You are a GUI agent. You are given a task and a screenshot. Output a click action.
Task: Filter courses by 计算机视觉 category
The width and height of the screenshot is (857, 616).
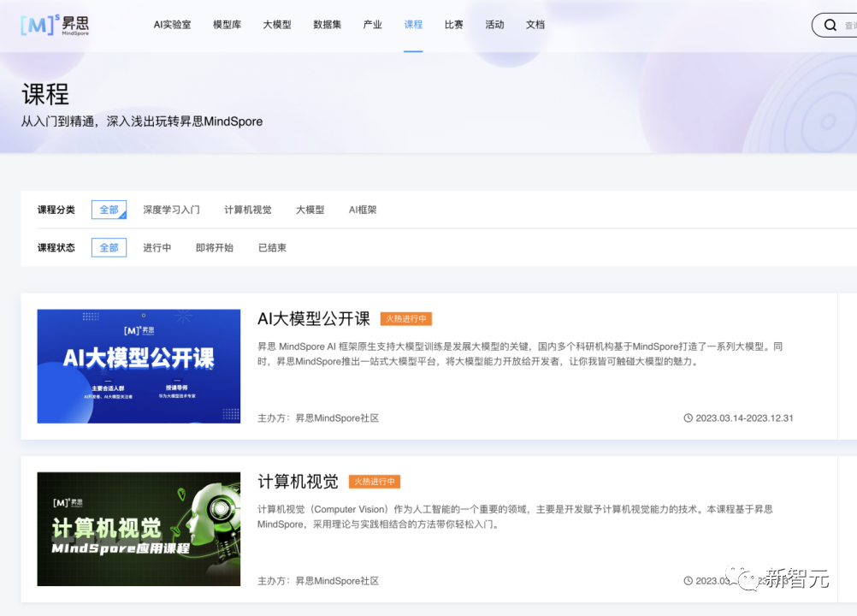tap(248, 210)
